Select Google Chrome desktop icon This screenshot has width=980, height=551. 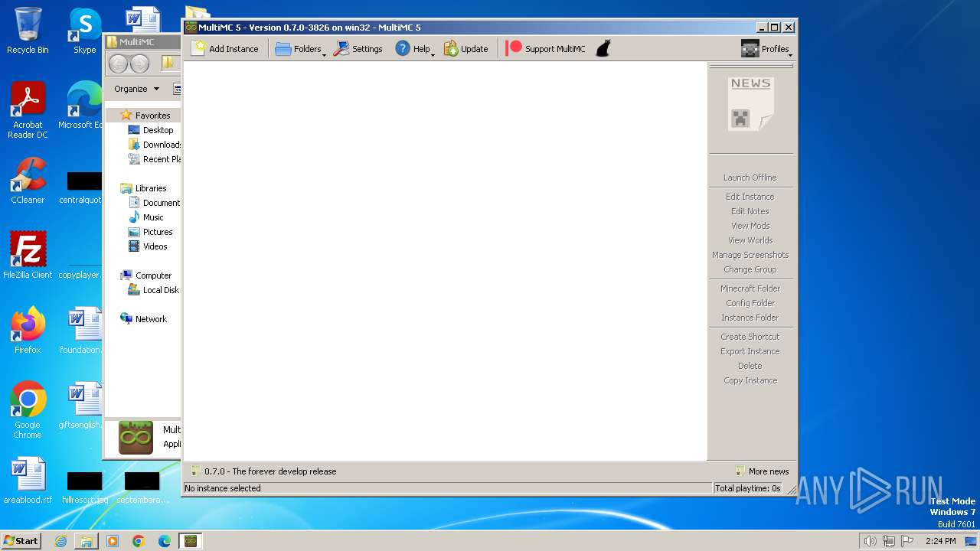point(28,410)
